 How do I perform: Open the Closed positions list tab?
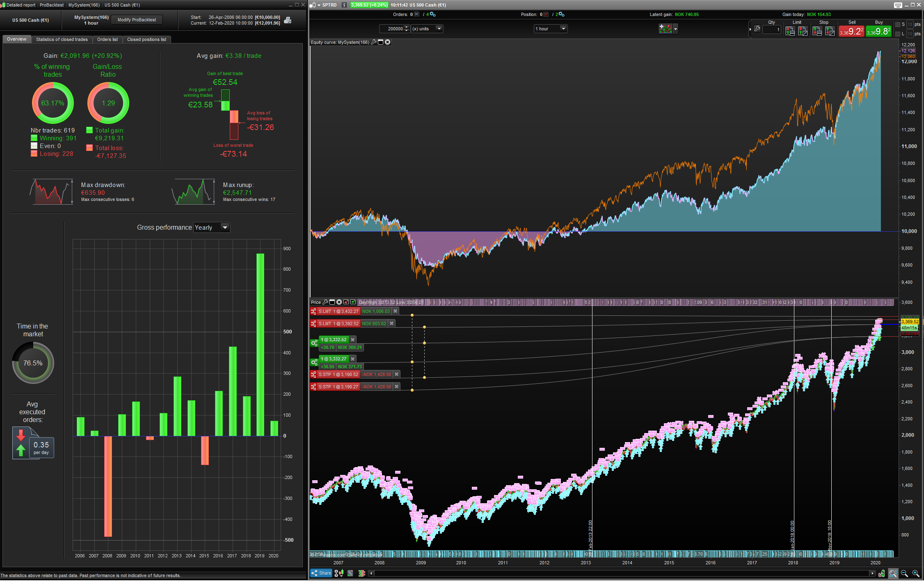point(146,39)
